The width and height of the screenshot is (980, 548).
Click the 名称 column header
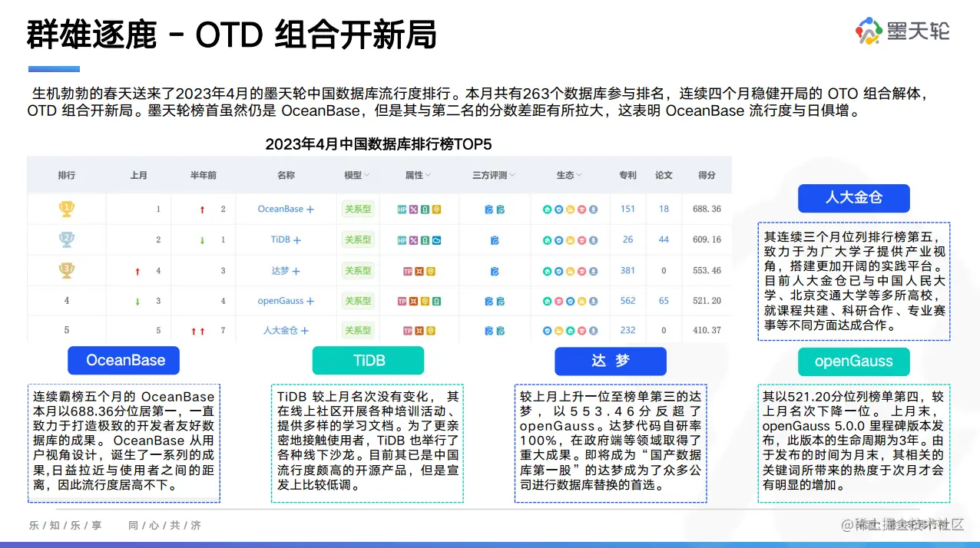[286, 175]
